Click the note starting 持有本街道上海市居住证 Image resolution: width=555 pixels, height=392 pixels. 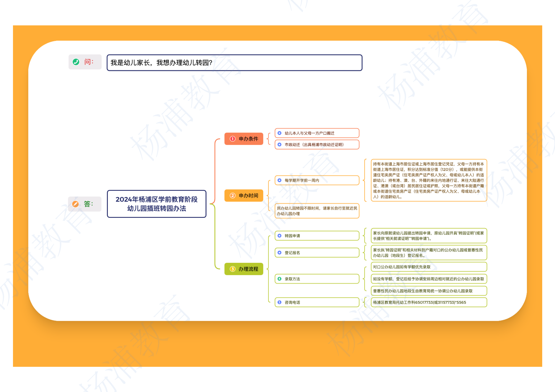pos(429,180)
